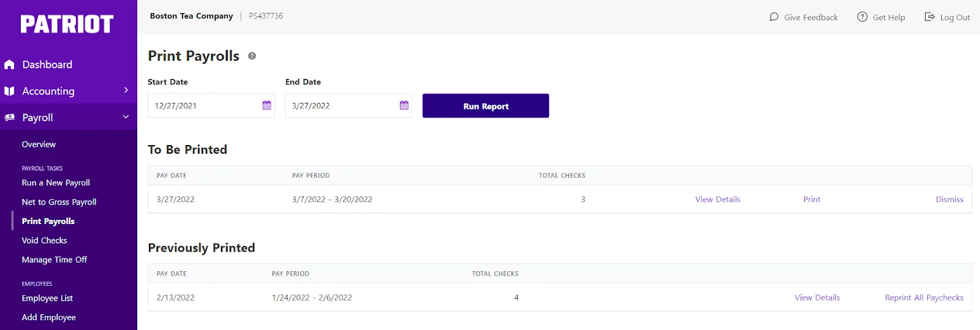View Details for 3/27/2022 payroll
The width and height of the screenshot is (980, 330).
(x=718, y=200)
